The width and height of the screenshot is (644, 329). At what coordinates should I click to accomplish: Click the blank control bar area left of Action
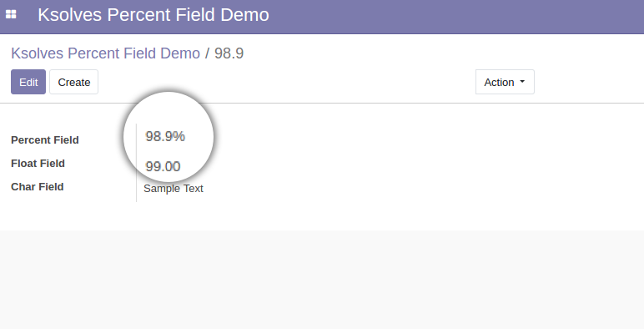tap(288, 82)
